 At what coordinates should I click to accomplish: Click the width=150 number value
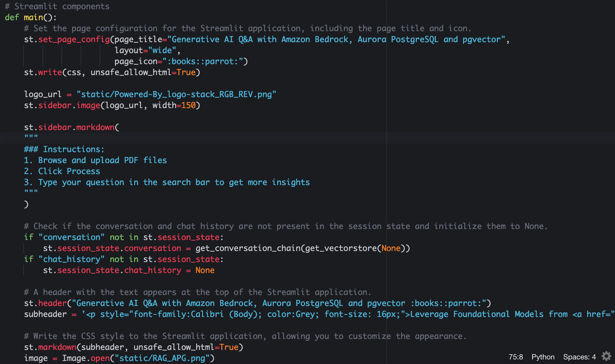point(188,105)
